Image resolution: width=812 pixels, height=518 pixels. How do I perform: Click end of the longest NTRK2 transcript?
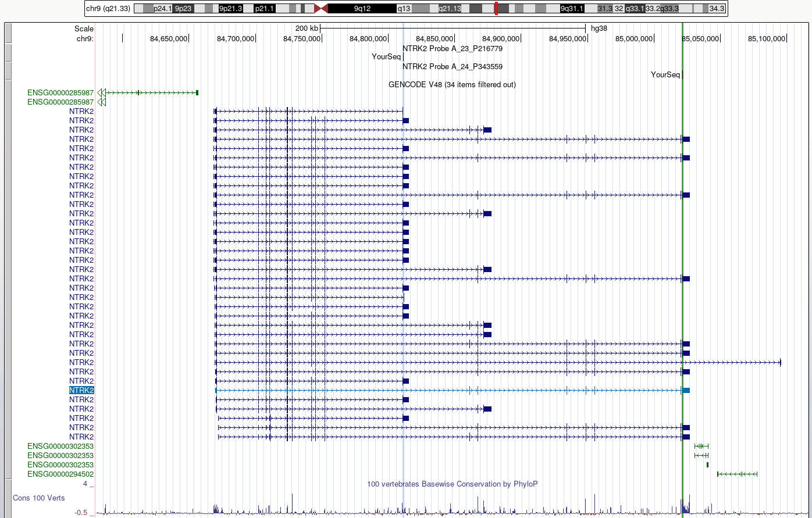point(780,363)
